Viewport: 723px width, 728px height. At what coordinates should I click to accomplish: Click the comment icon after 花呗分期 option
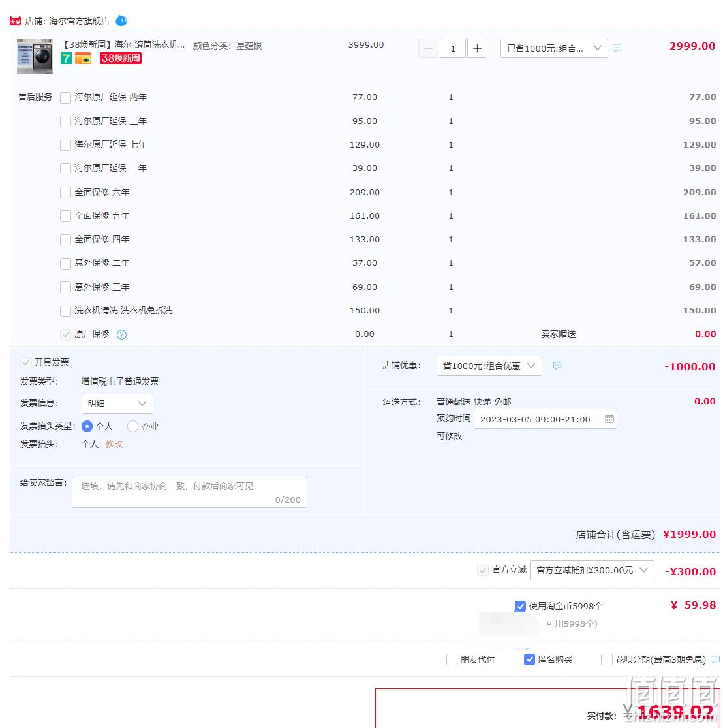pyautogui.click(x=715, y=659)
